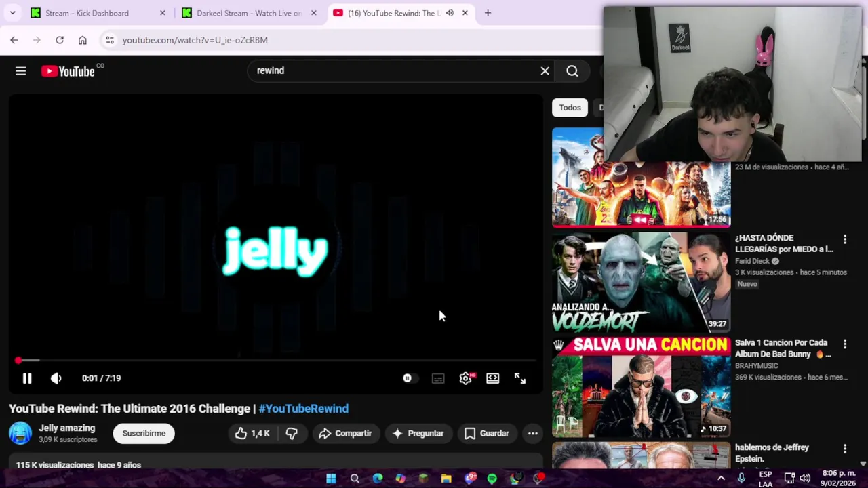Open the Voldemort video thumbnail

pos(641,282)
